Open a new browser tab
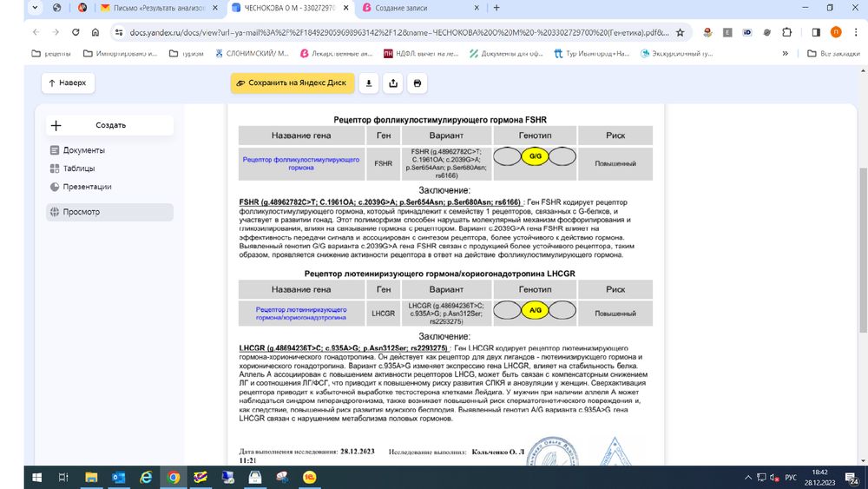Viewport: 868px width, 489px height. coord(496,8)
